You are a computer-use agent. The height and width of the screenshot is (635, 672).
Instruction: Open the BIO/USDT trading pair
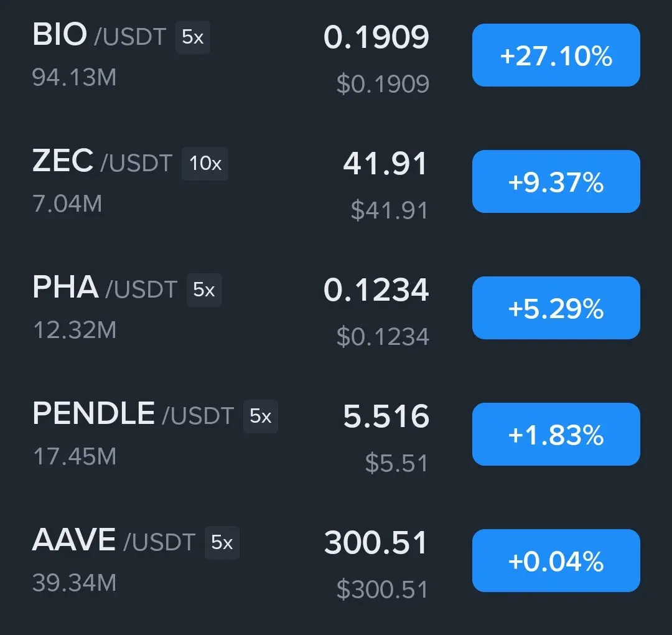coord(100,35)
